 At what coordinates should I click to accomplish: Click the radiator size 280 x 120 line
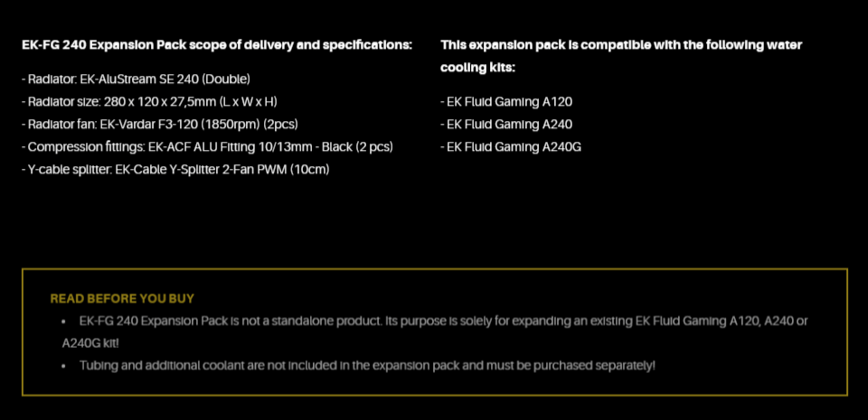coord(149,102)
